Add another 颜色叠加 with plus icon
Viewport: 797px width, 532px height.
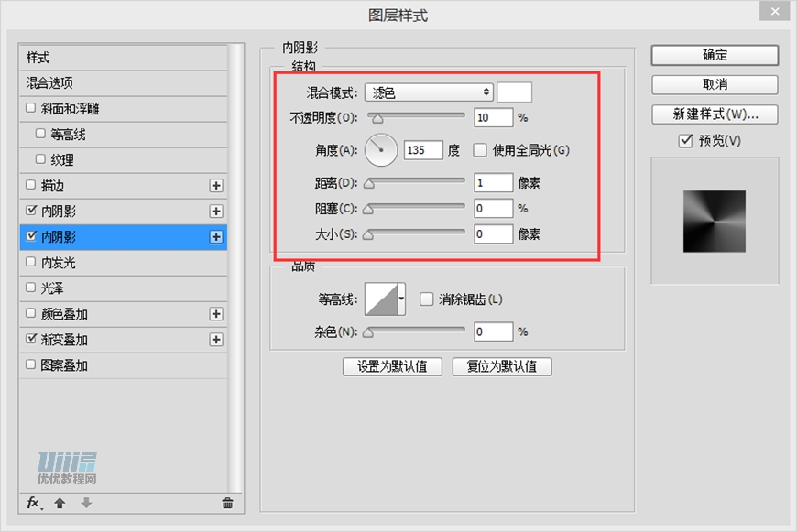[216, 314]
